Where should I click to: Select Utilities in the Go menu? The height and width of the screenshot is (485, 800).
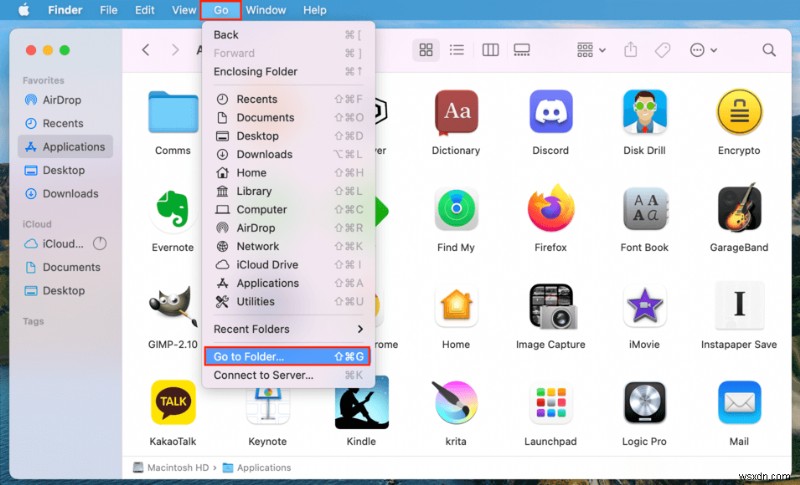point(288,301)
